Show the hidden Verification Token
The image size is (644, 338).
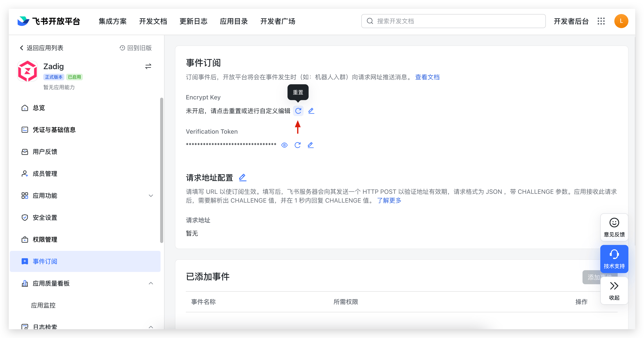284,145
